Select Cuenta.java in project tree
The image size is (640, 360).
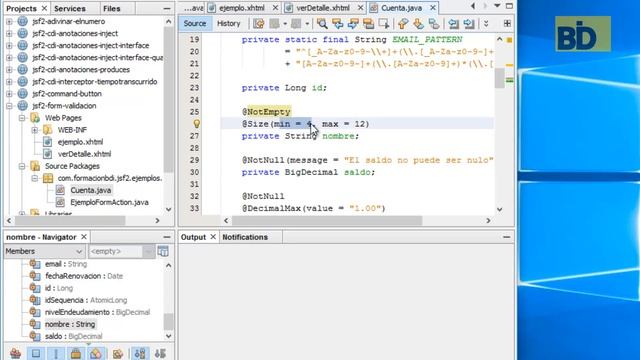[x=90, y=190]
